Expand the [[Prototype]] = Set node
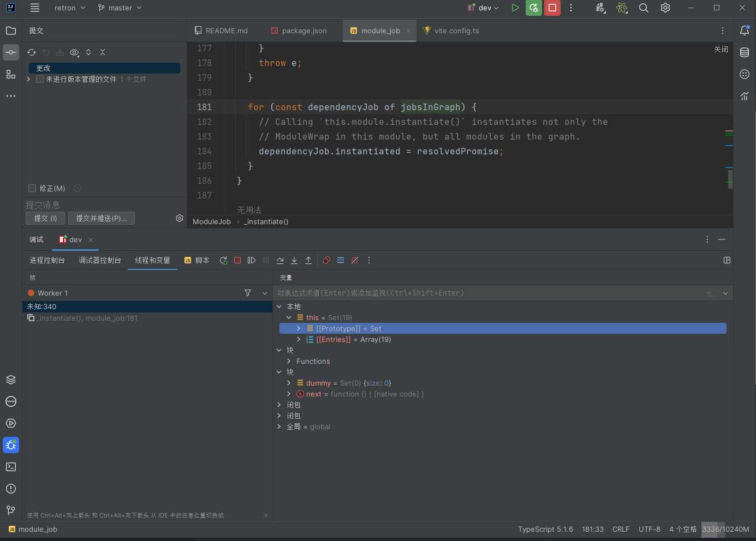Image resolution: width=756 pixels, height=541 pixels. [299, 328]
